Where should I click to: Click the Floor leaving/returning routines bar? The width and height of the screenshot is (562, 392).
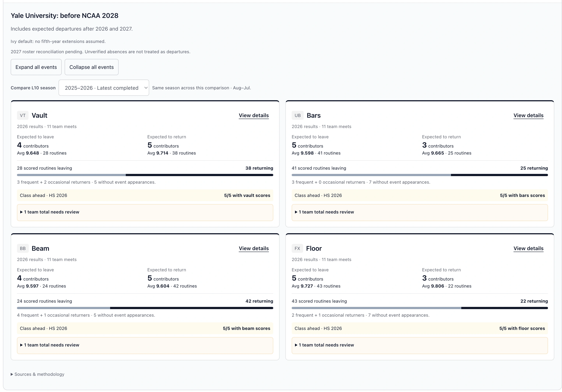[419, 308]
